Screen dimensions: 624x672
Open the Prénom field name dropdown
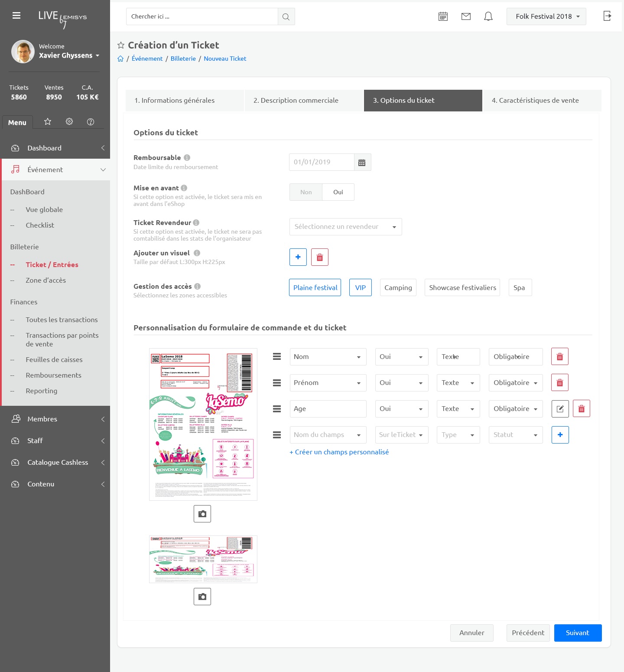(x=328, y=383)
